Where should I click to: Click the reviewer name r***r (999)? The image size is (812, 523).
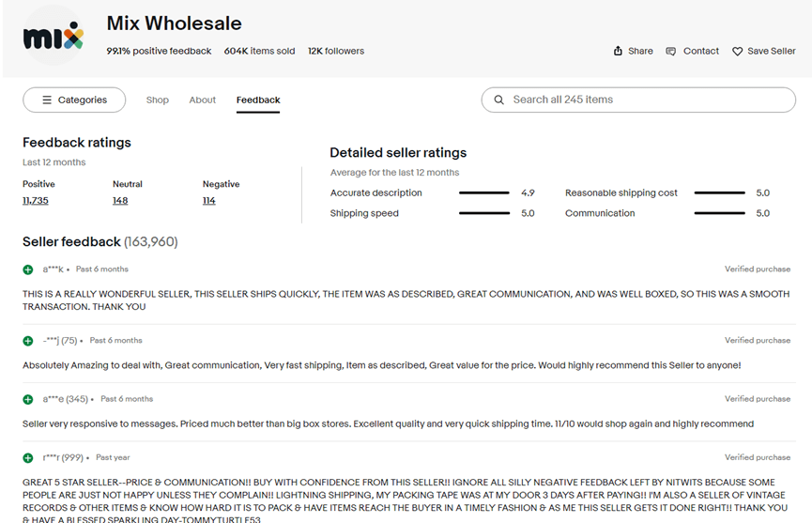pos(63,458)
